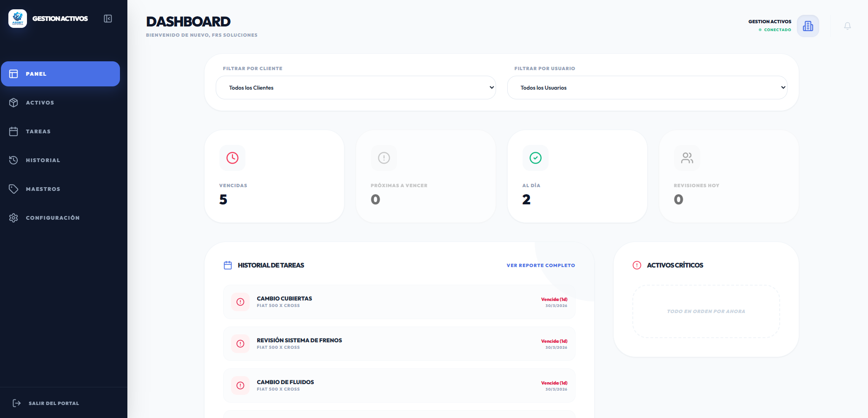Collapse the sidebar using the panel toggle icon

(x=107, y=19)
